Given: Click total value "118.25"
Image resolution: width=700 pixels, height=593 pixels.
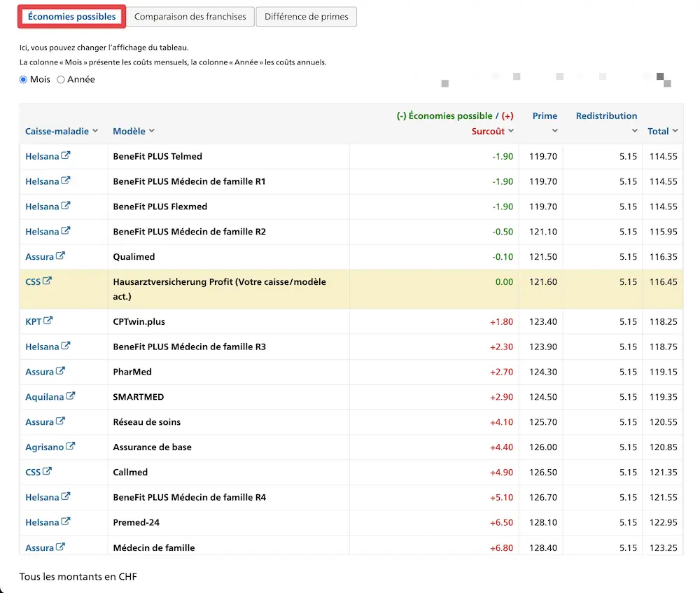Looking at the screenshot, I should coord(664,321).
